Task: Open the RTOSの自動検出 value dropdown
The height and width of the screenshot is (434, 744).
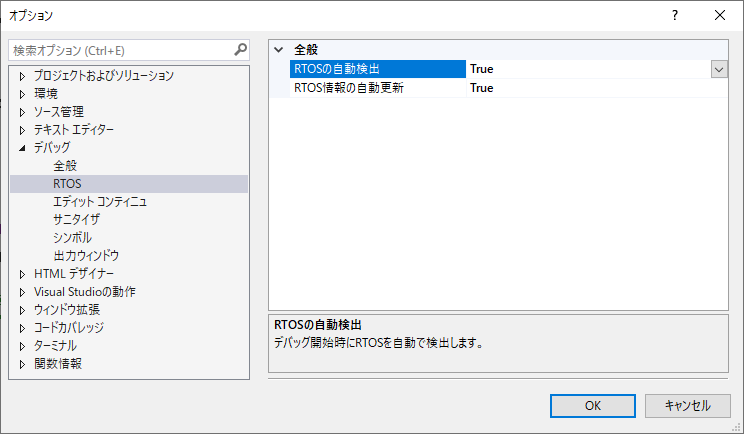Action: point(718,69)
